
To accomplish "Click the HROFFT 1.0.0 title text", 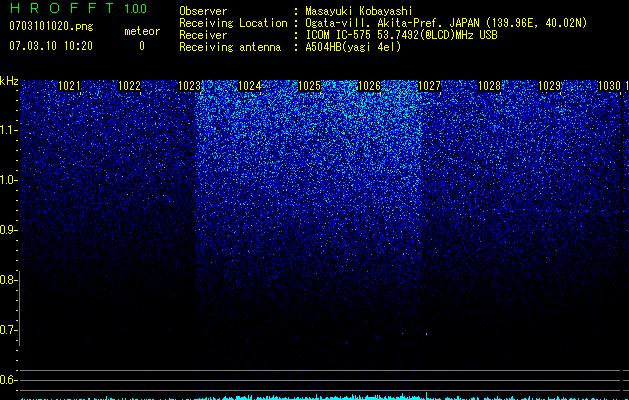I will pos(78,8).
